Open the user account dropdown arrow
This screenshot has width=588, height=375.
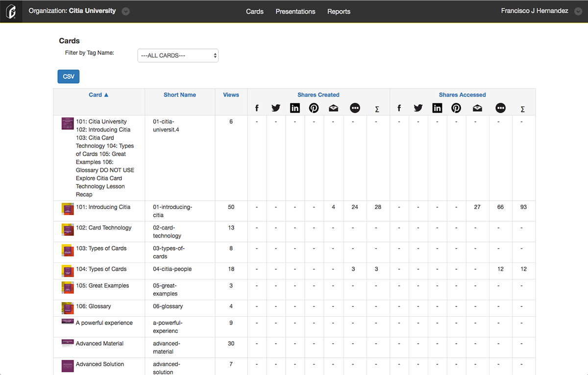click(578, 11)
